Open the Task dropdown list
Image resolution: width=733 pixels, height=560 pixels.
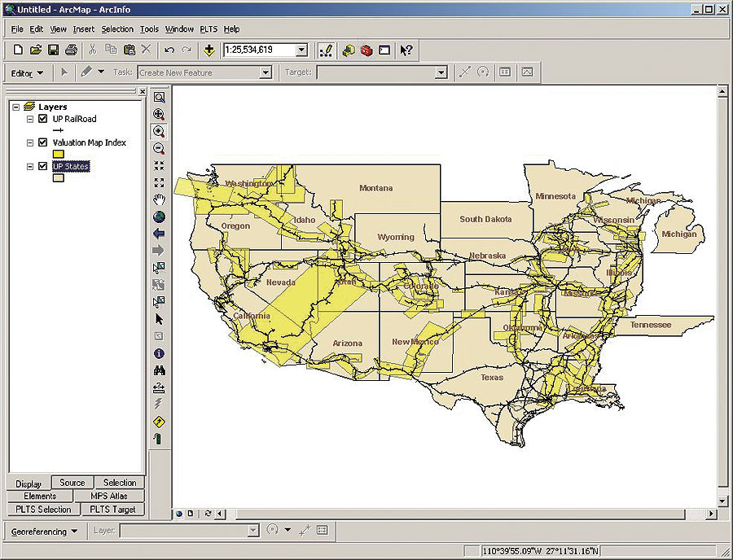(x=266, y=72)
